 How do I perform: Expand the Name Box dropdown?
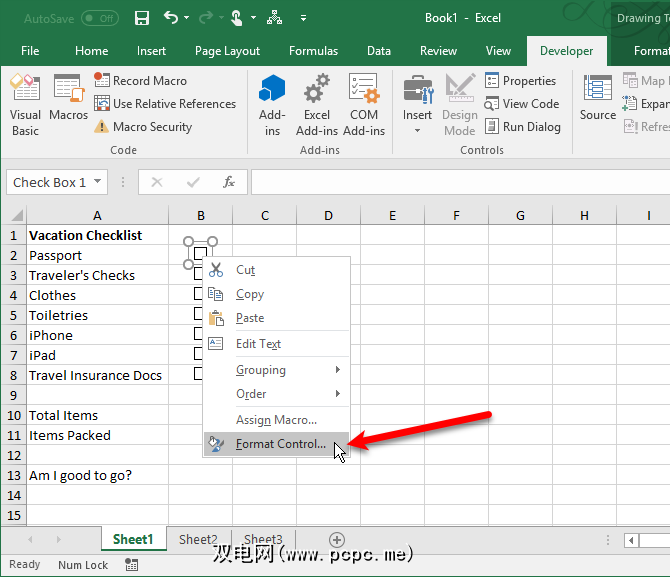97,182
